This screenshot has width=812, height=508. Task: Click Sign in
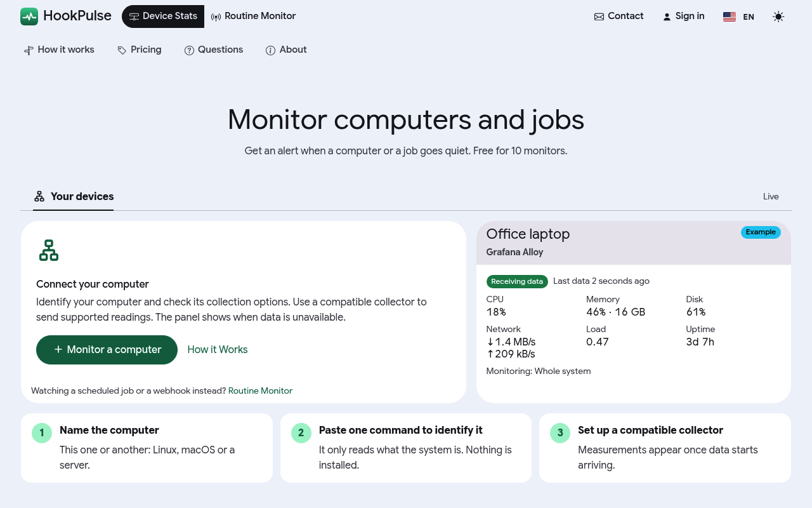(x=683, y=17)
